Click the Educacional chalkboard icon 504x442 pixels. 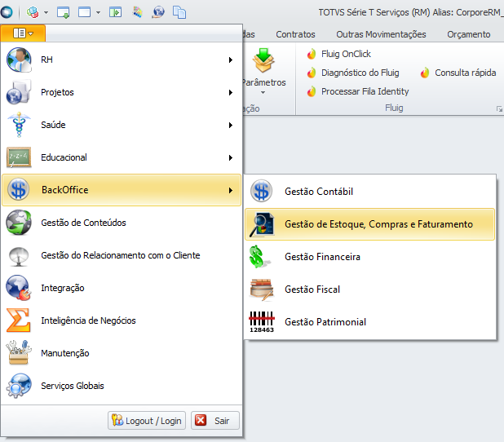[x=19, y=157]
